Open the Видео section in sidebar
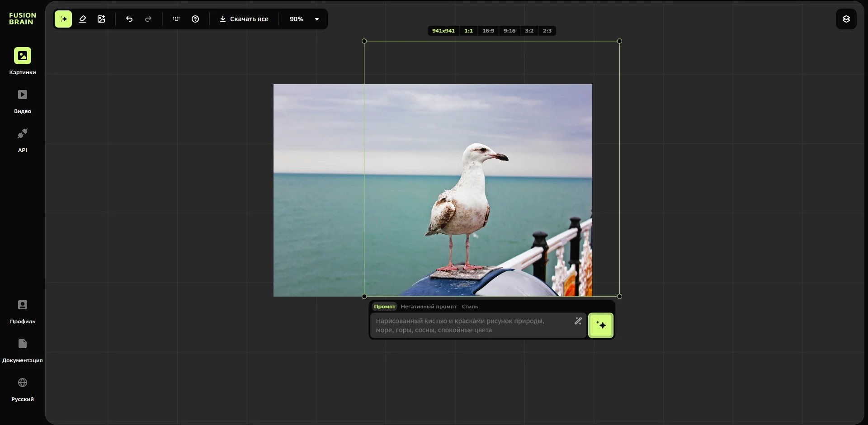868x425 pixels. pos(23,101)
